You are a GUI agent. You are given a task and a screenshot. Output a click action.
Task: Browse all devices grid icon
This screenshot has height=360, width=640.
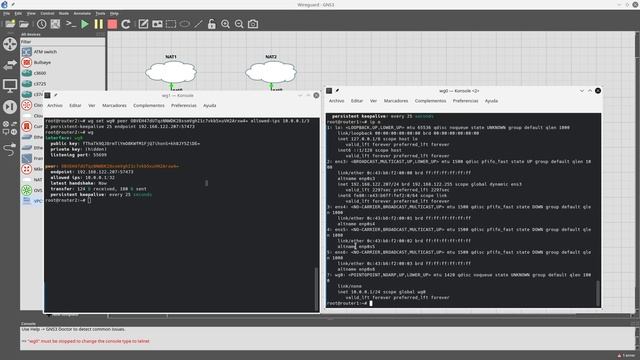10,127
